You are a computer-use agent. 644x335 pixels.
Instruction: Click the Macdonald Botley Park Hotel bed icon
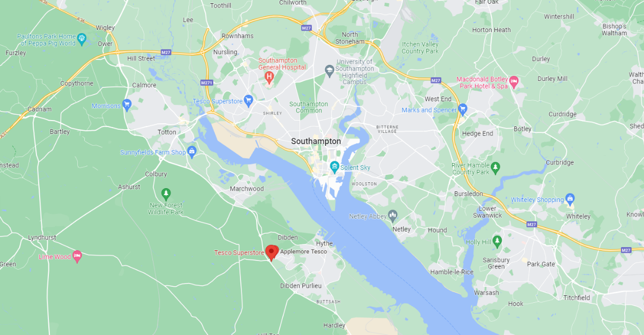tap(514, 81)
